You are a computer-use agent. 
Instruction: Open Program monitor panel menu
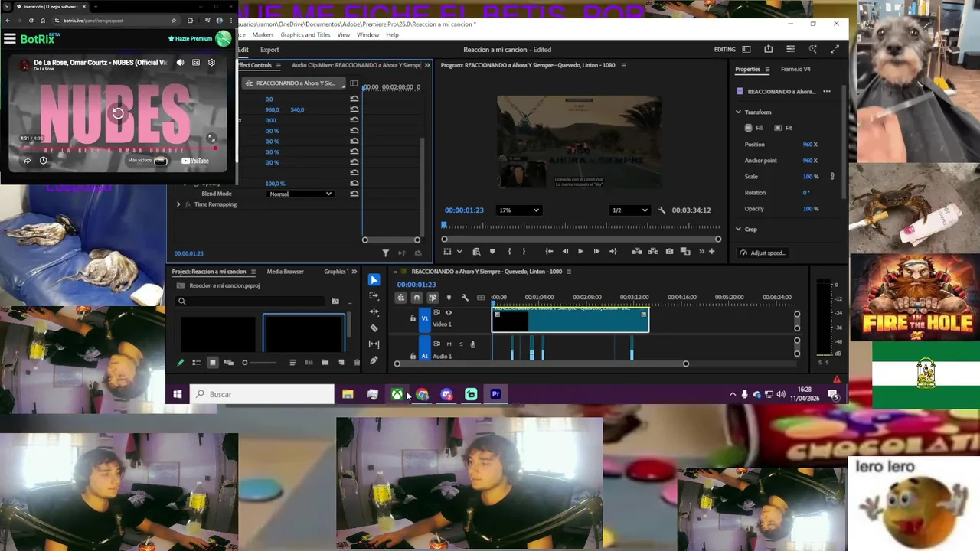[x=623, y=65]
